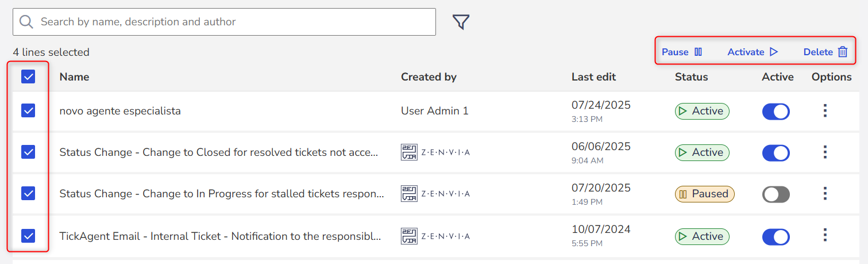Turn off novo agente especialista active toggle
868x264 pixels.
[776, 112]
